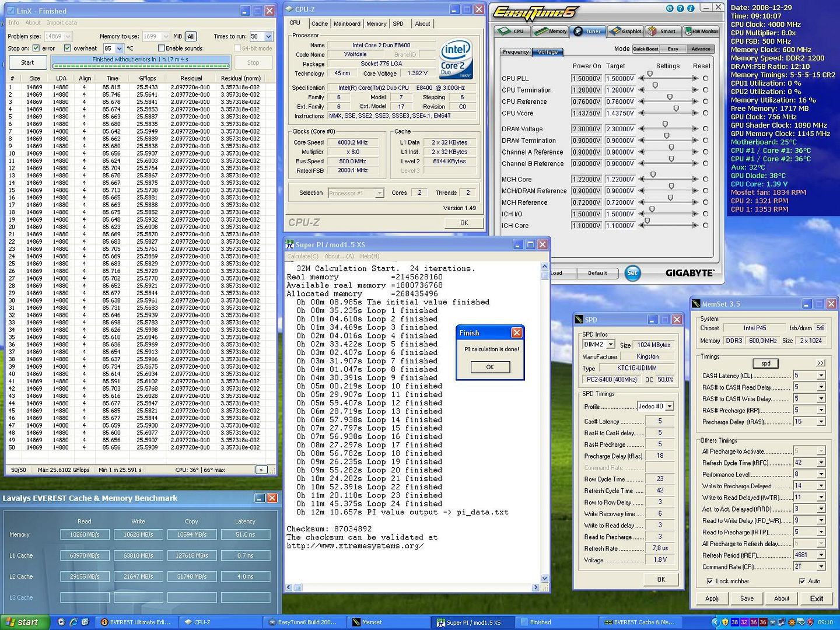Open Command Rate (CR) dropdown
Viewport: 840px width, 630px height.
click(x=821, y=566)
